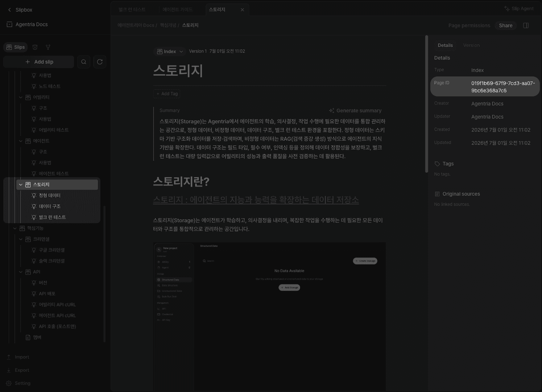Click the Updated date value
Screen dimensions: 542x392
[x=501, y=143]
